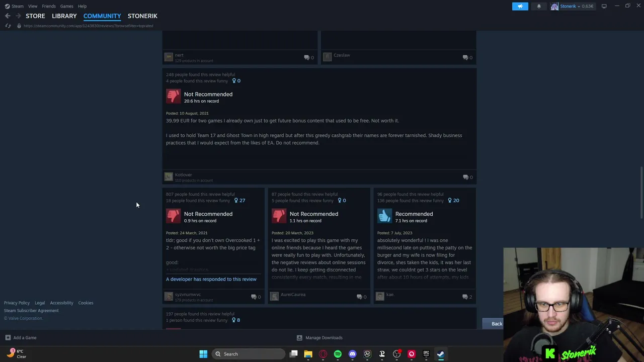Click Add a Game

click(x=21, y=337)
